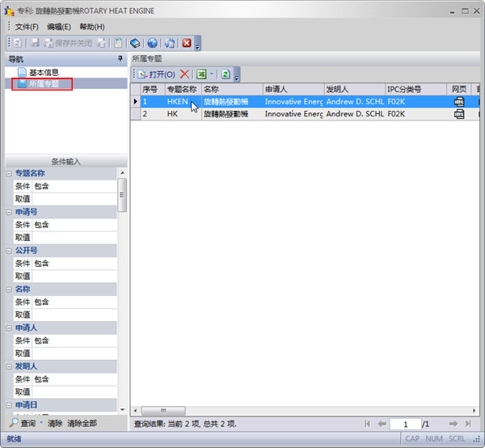Click the 清除 clear button
The height and width of the screenshot is (448, 485).
[x=55, y=424]
